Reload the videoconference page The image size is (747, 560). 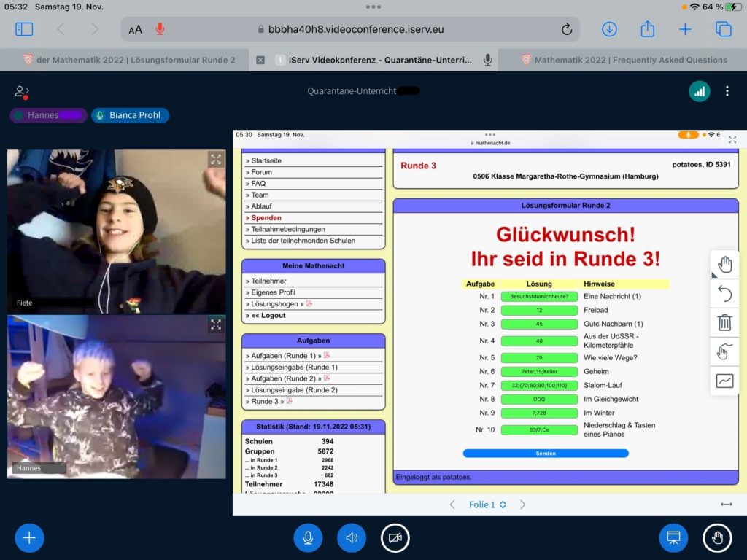(566, 29)
